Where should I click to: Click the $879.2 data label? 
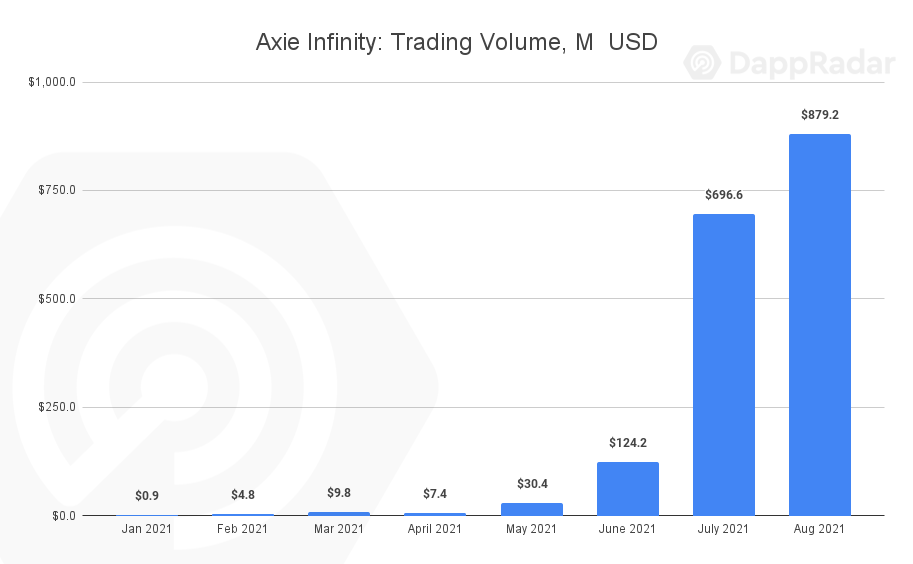pos(819,115)
